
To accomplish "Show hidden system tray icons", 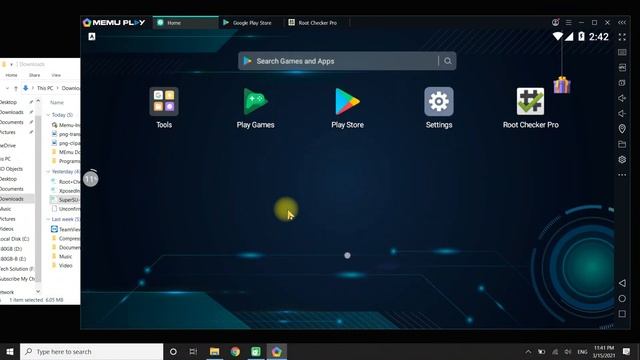I will [x=528, y=351].
